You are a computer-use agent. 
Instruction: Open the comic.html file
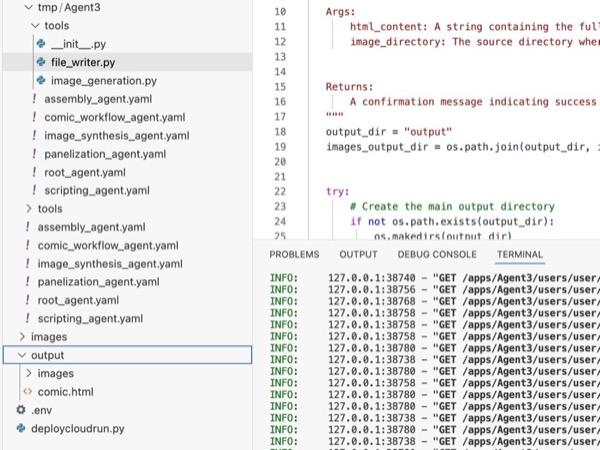[x=65, y=392]
